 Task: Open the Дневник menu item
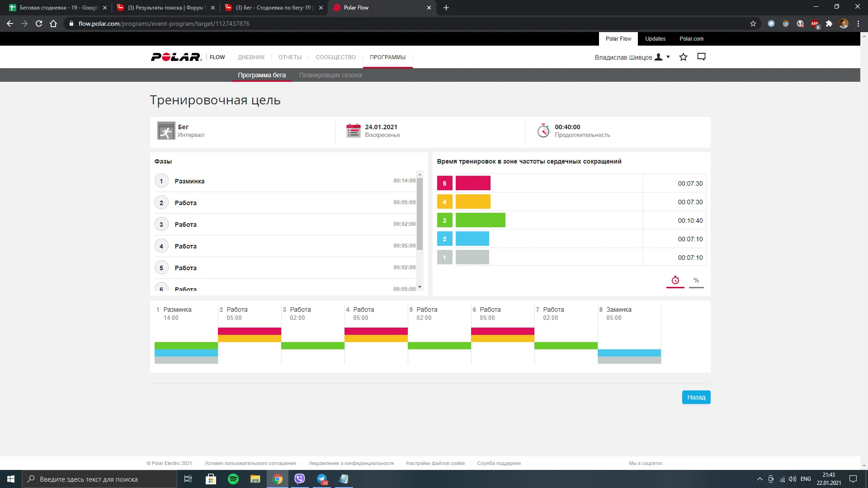[x=251, y=57]
